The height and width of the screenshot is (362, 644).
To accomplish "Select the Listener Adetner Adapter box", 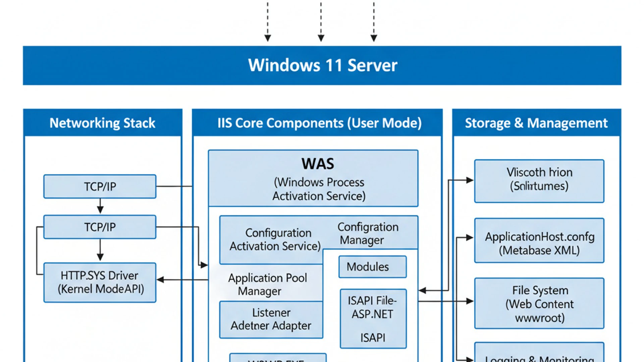I will click(x=271, y=319).
